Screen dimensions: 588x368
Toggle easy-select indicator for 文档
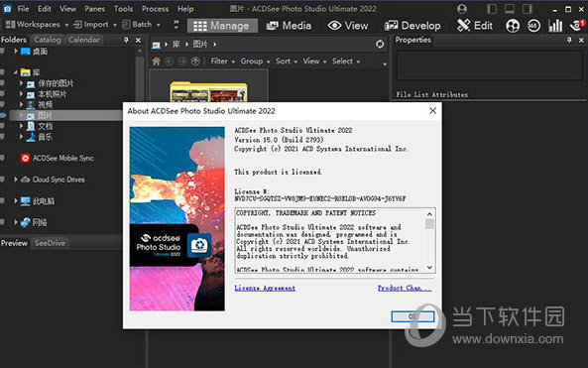[2, 126]
